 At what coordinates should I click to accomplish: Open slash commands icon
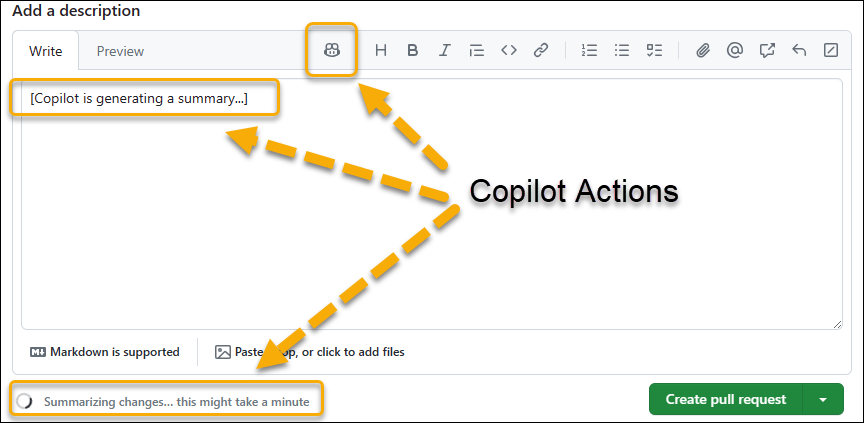coord(831,51)
